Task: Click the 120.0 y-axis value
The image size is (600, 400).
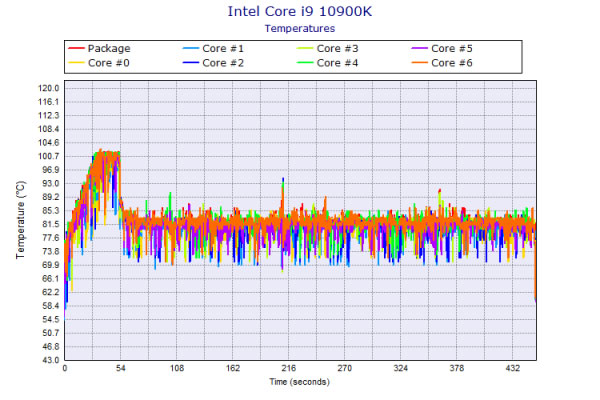Action: (49, 88)
